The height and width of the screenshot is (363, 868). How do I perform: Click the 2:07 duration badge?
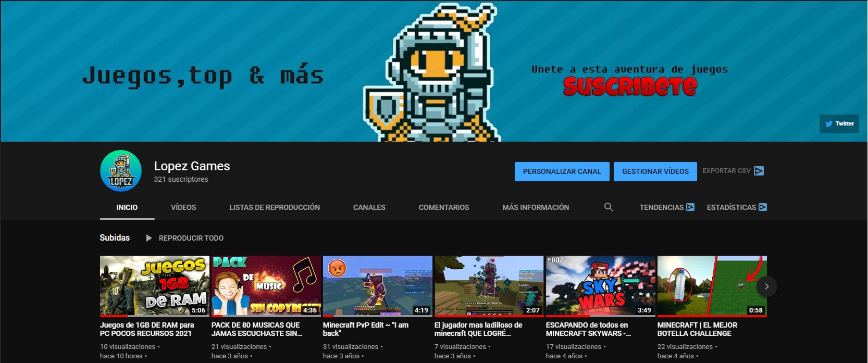[x=533, y=310]
